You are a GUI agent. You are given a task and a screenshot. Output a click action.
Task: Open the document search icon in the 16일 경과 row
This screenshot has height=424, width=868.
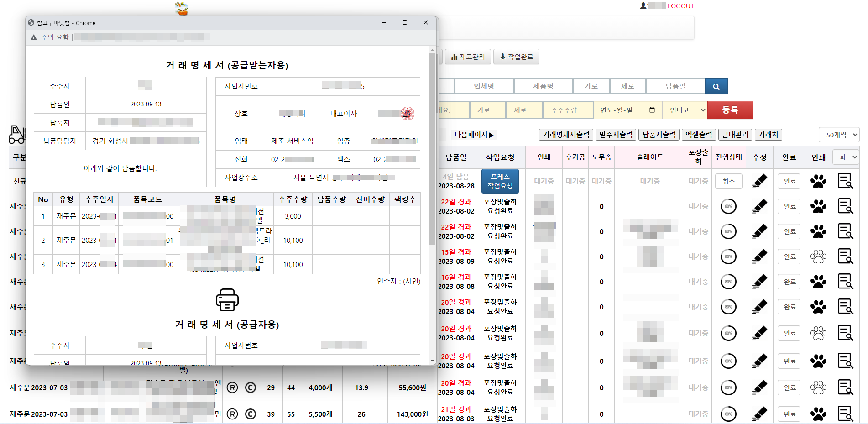click(x=845, y=282)
